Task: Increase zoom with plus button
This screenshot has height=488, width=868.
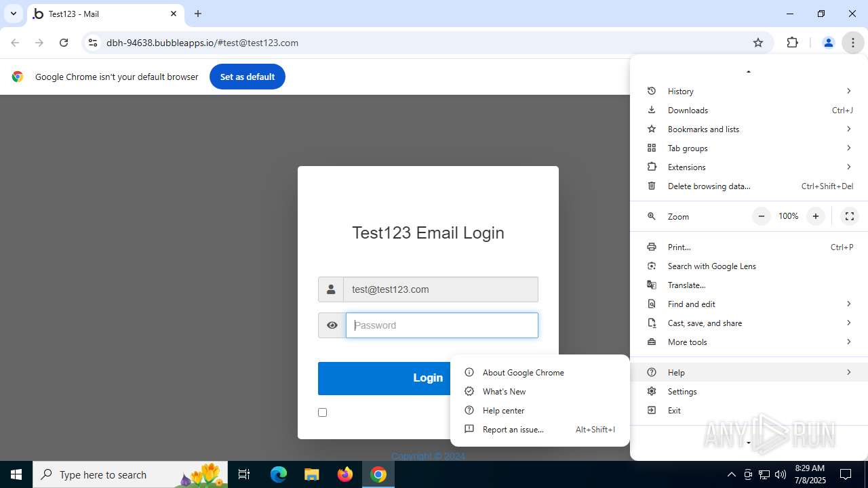Action: click(816, 216)
